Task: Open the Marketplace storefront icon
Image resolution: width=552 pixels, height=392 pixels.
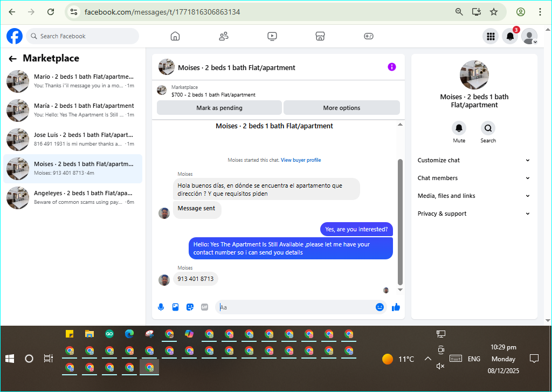Action: point(320,36)
